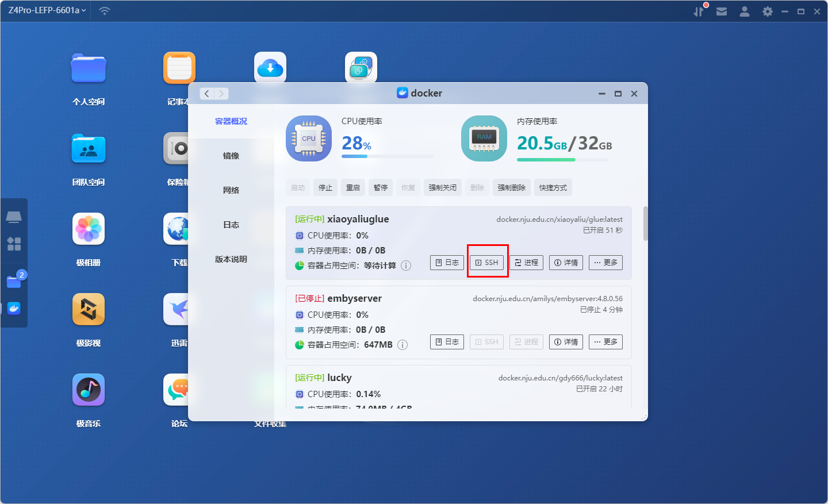The width and height of the screenshot is (828, 504).
Task: Launch the 极影视 video app
Action: [89, 310]
